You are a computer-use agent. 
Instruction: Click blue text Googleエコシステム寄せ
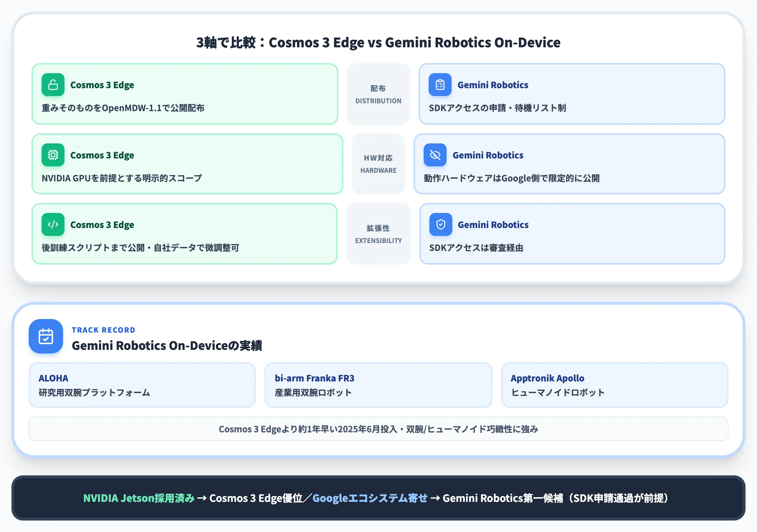[370, 498]
